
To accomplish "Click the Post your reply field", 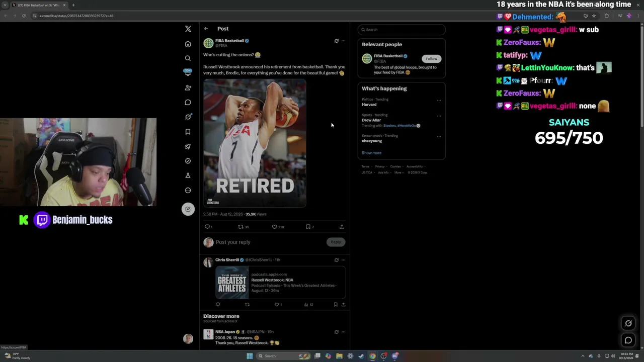I will pyautogui.click(x=270, y=242).
